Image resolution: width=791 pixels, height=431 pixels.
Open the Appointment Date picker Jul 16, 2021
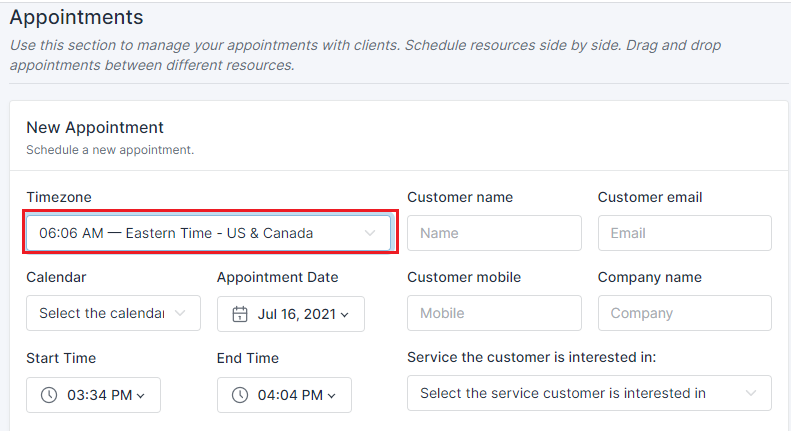click(x=291, y=314)
